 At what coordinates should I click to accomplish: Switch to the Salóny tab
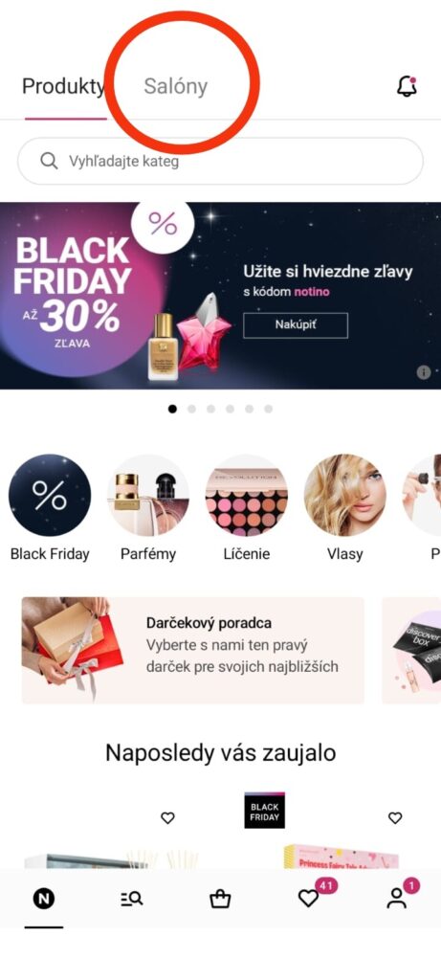175,86
